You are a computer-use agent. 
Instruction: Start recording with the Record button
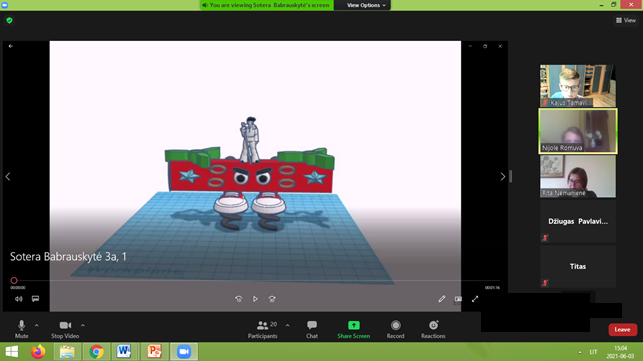[395, 329]
